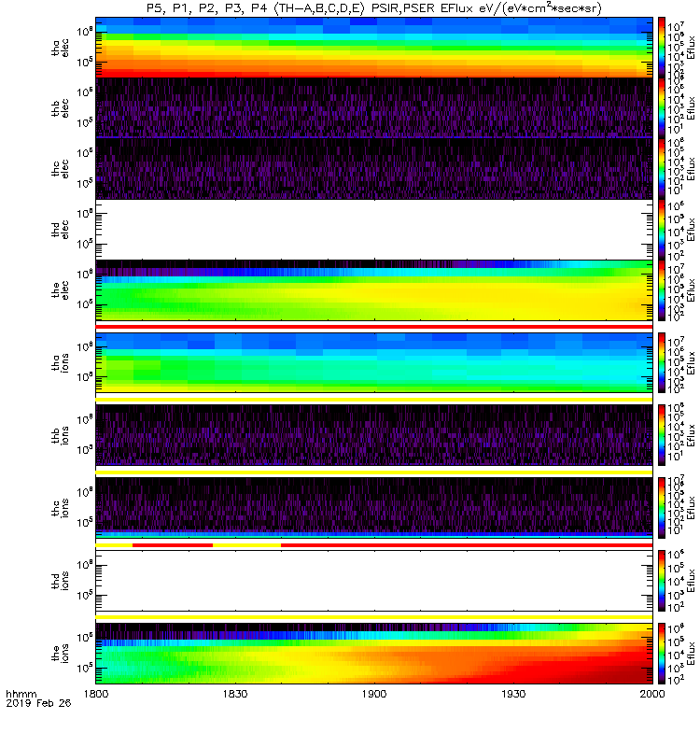Click the thb elec spectrogram panel

pos(374,107)
